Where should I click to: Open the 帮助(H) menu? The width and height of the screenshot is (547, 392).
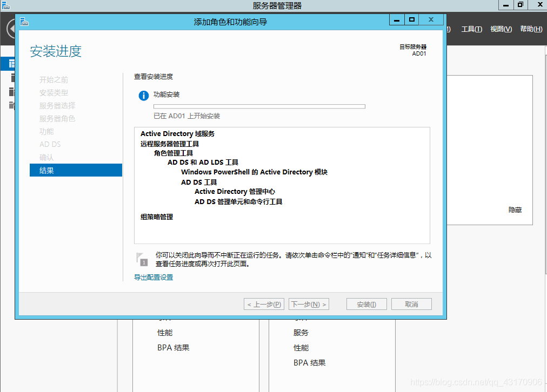530,29
